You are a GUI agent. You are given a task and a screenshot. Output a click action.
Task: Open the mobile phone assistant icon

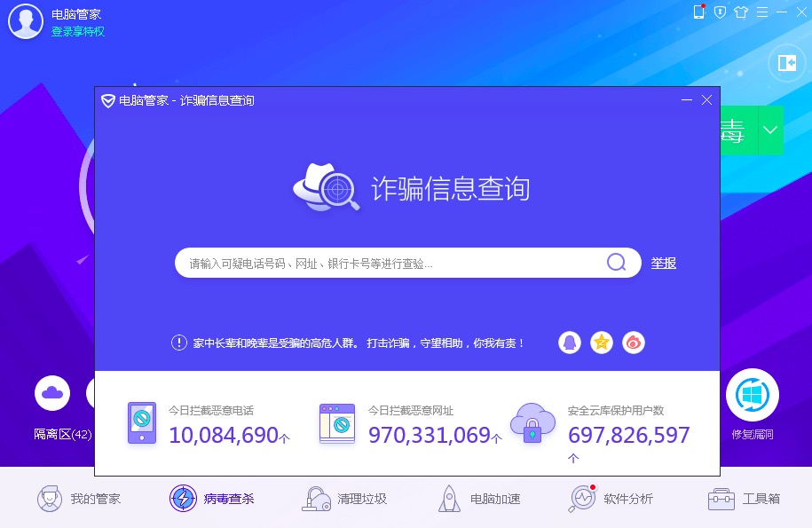coord(698,12)
